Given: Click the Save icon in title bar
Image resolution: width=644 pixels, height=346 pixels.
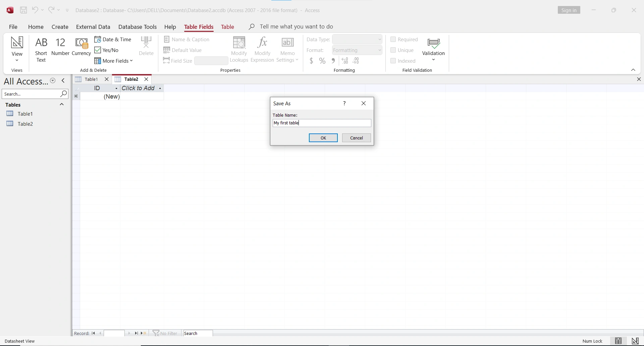Looking at the screenshot, I should pos(23,10).
